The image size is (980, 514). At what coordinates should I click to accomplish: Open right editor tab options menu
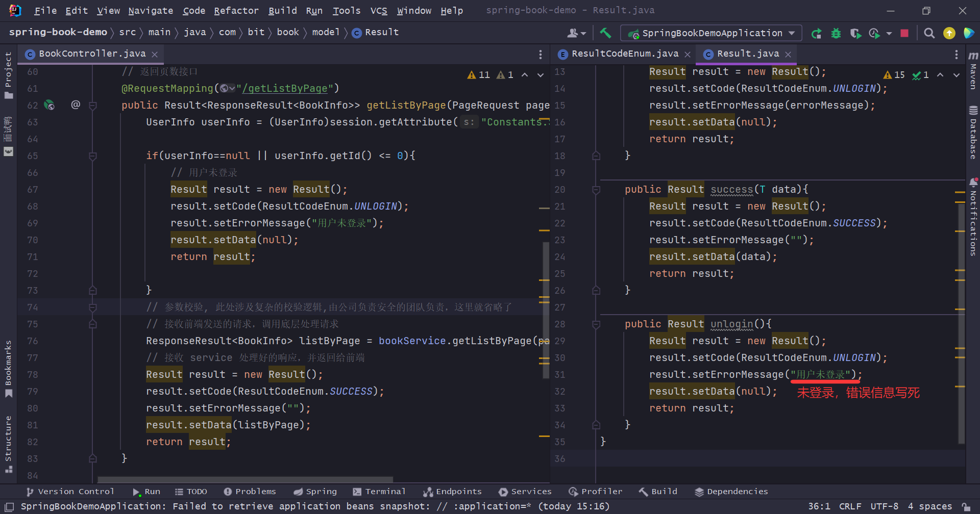click(957, 54)
